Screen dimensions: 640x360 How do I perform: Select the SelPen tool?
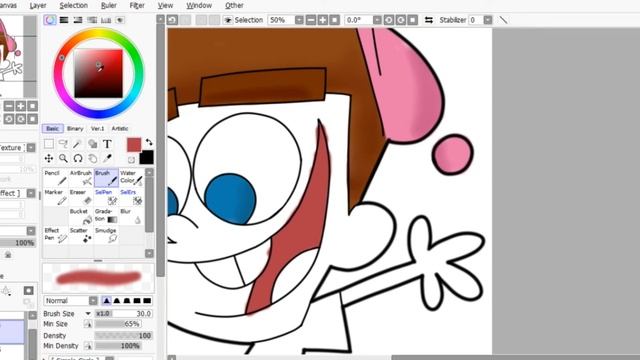[x=106, y=197]
